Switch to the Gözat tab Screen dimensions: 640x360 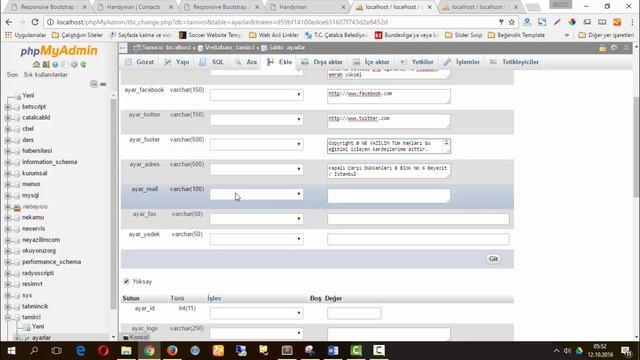tap(140, 62)
